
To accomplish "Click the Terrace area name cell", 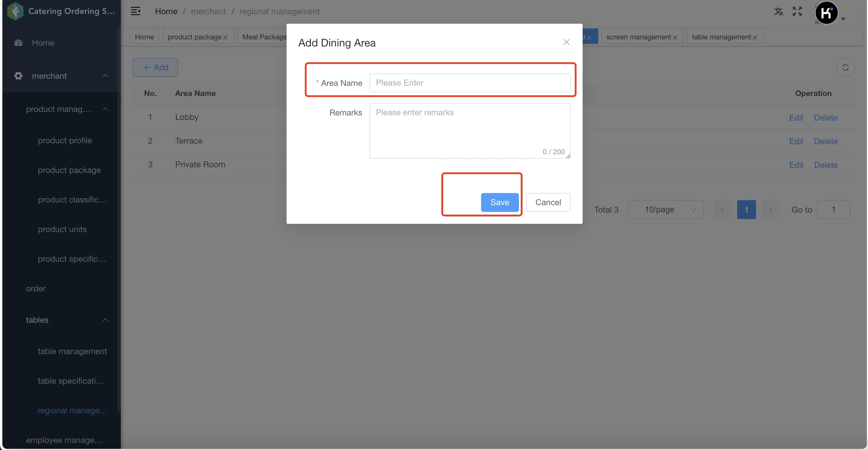I will click(189, 141).
